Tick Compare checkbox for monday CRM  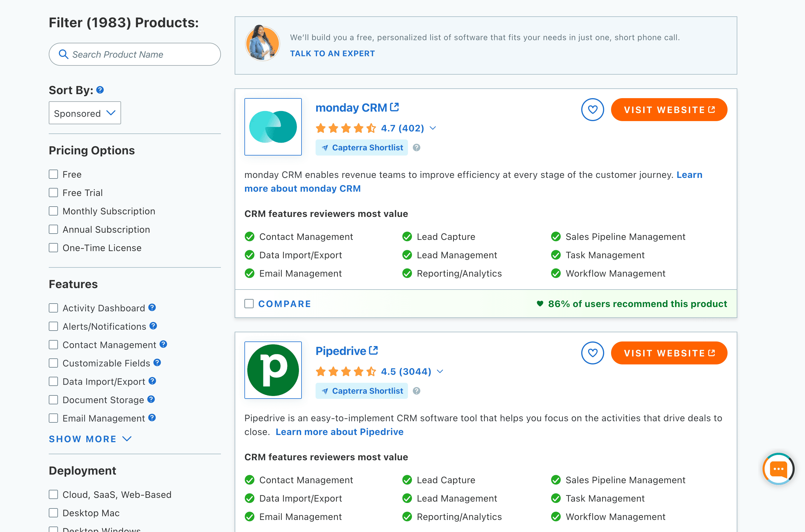pos(249,304)
